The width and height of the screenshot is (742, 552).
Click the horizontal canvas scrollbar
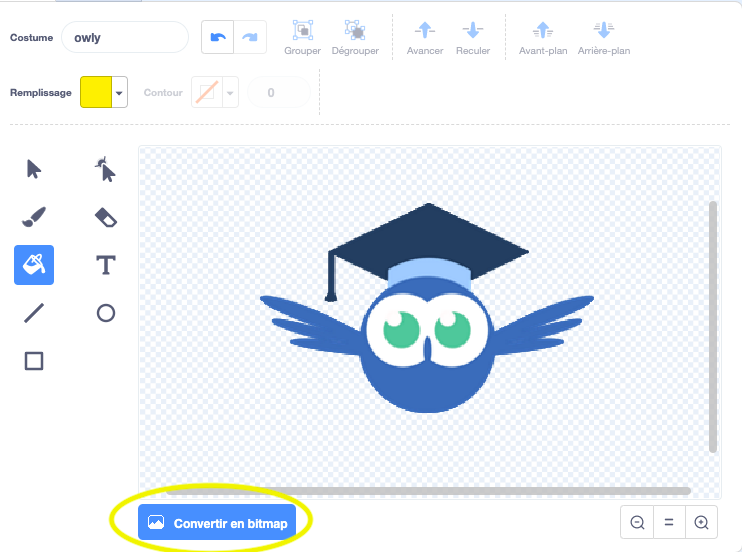tap(428, 491)
